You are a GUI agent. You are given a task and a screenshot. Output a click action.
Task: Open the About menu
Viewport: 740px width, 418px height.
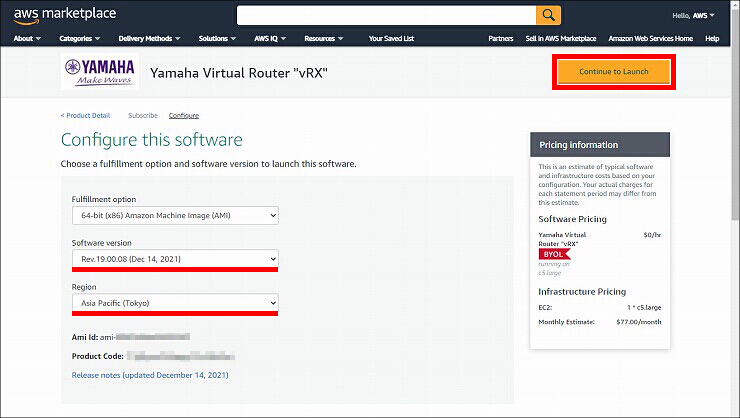27,39
